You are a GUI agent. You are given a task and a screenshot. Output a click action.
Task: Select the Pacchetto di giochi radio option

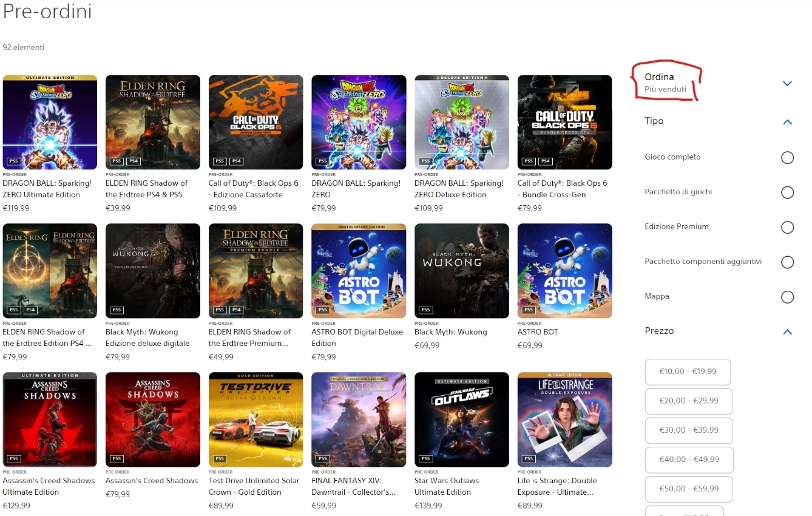click(787, 192)
